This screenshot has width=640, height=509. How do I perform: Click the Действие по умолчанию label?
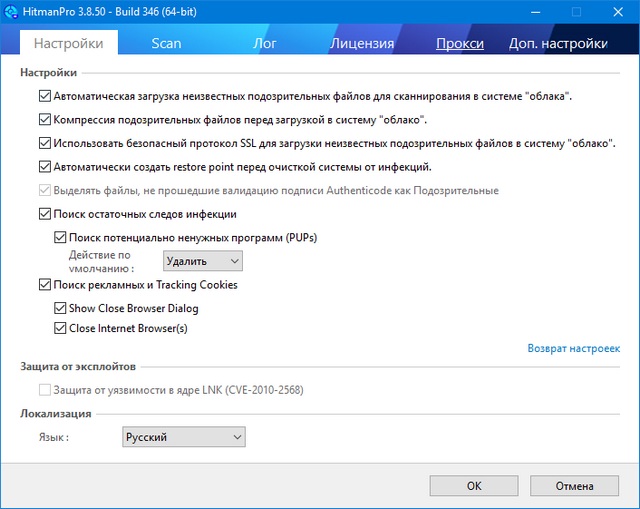[101, 262]
